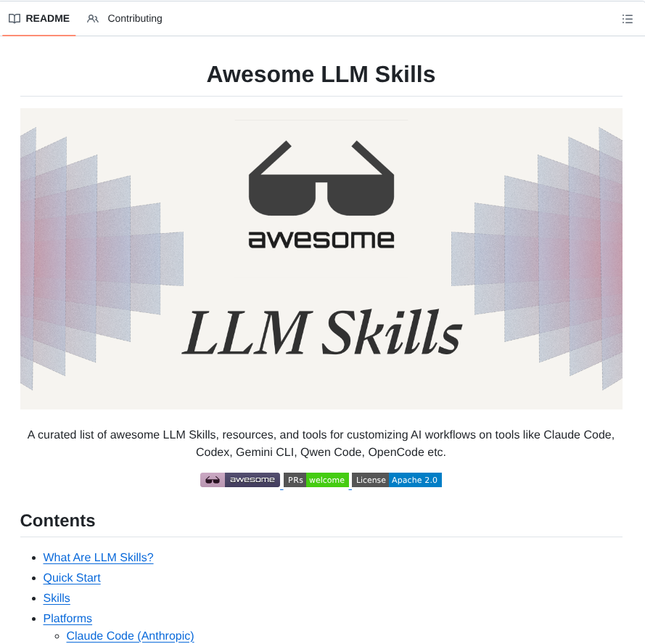Click the License Apache 2.0 badge
Viewport: 645px width, 644px height.
pos(397,480)
